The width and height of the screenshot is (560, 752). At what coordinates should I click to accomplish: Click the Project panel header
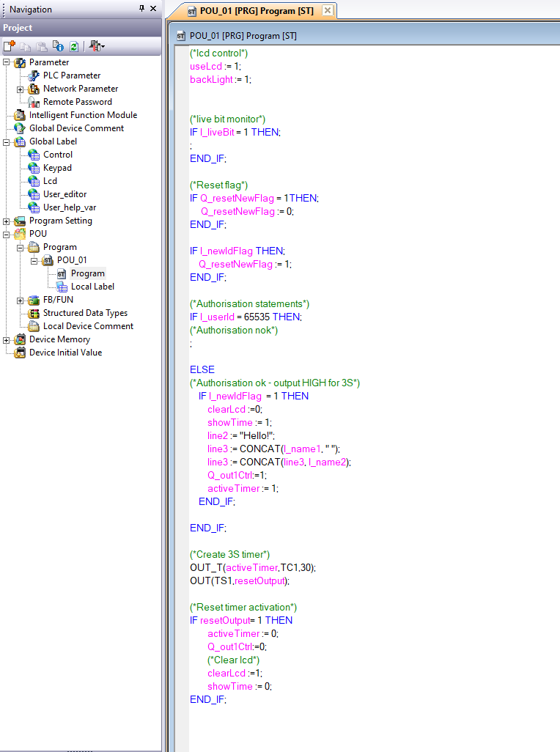point(81,28)
